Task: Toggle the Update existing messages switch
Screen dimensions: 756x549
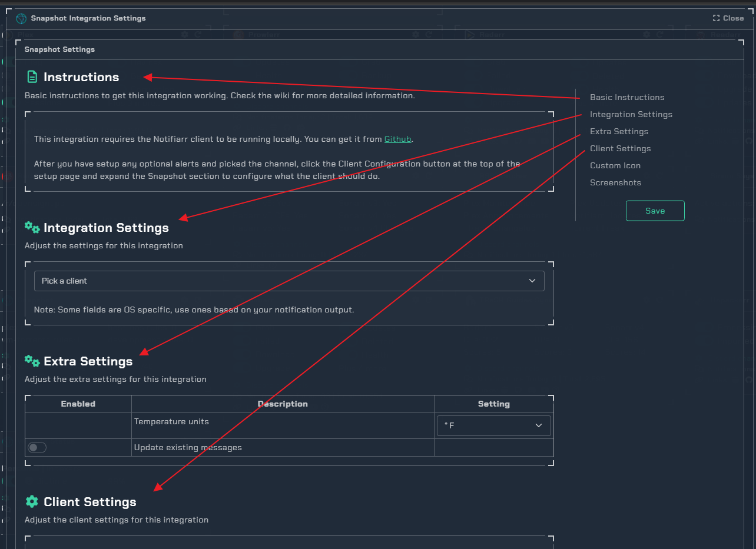Action: click(37, 448)
